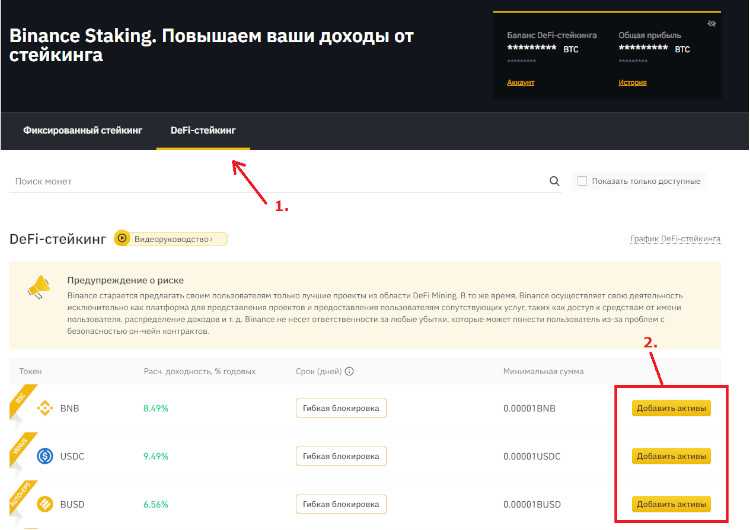Image resolution: width=750 pixels, height=530 pixels.
Task: Click the BNB coin icon
Action: [x=45, y=408]
